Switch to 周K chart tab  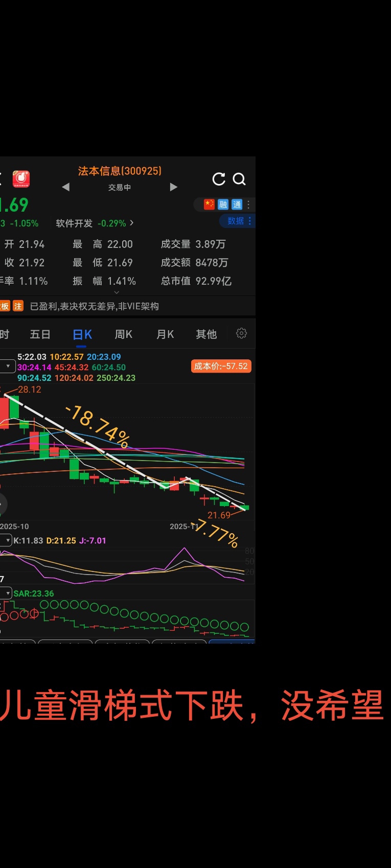124,334
